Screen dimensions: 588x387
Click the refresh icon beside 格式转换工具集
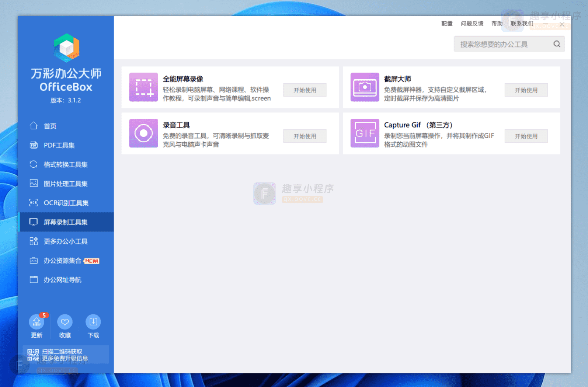[34, 164]
